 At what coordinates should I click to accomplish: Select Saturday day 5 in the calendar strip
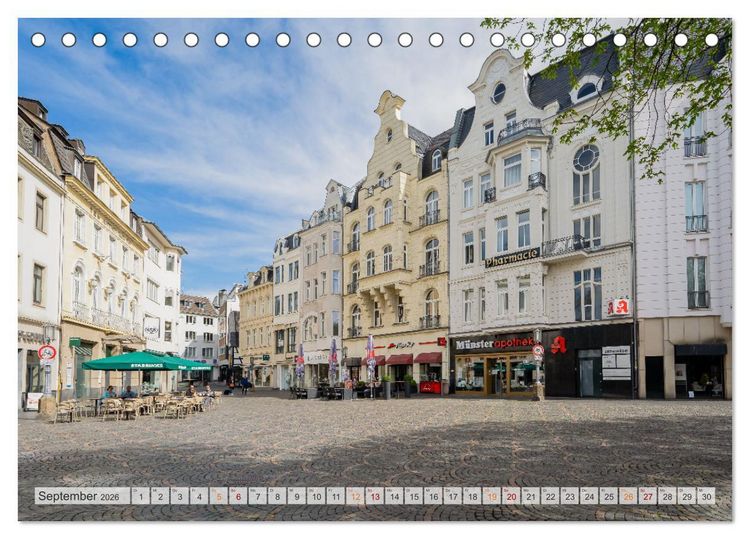219,496
